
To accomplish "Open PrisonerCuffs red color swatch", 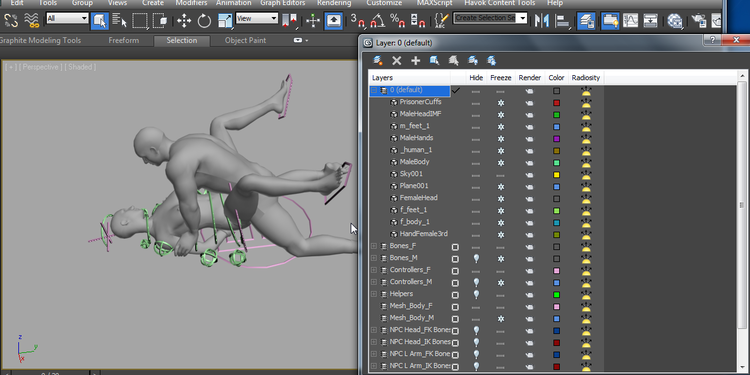I will (x=556, y=103).
